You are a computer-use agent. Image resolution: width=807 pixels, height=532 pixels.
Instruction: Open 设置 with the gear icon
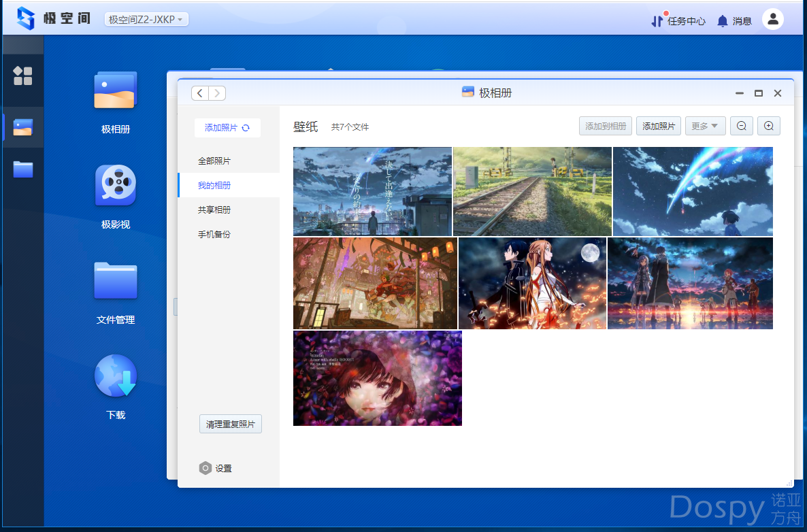pos(216,468)
